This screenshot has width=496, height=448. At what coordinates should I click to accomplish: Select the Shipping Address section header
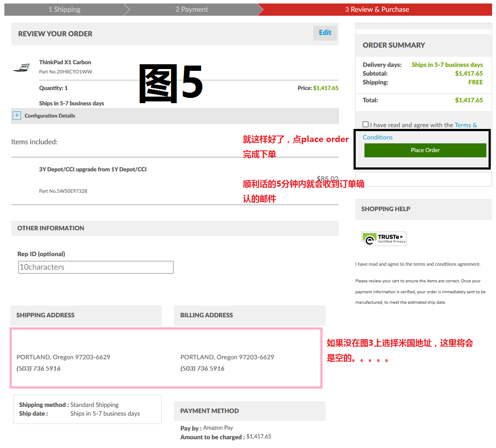pyautogui.click(x=45, y=315)
